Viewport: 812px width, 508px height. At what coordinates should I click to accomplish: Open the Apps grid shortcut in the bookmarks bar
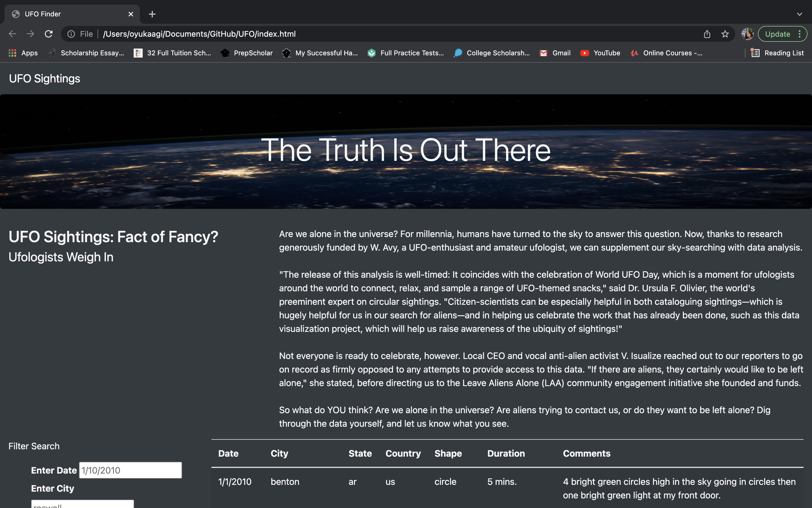[x=23, y=53]
